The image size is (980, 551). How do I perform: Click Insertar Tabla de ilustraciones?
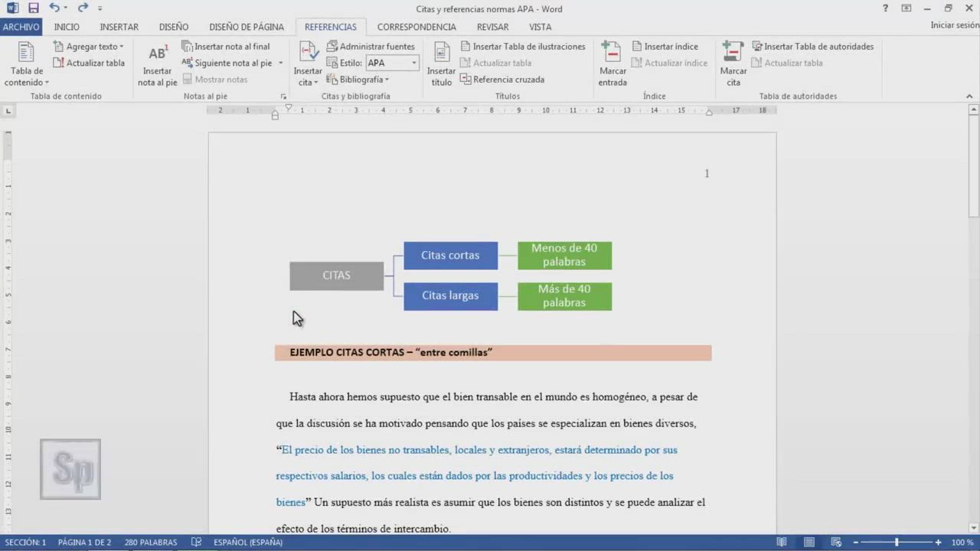click(x=522, y=47)
